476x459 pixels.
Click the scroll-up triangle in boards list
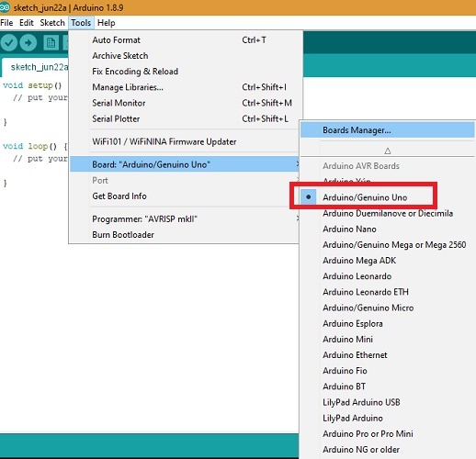coord(388,151)
